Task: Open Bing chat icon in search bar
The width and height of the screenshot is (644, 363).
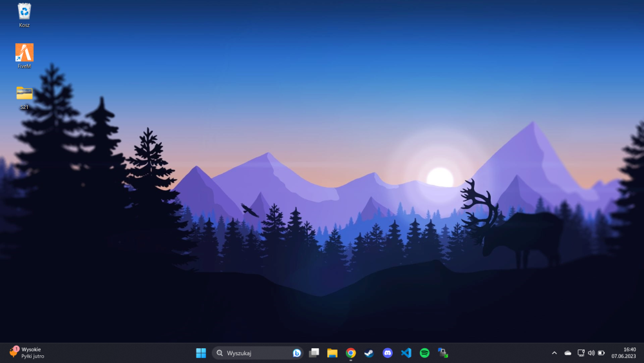Action: (296, 353)
